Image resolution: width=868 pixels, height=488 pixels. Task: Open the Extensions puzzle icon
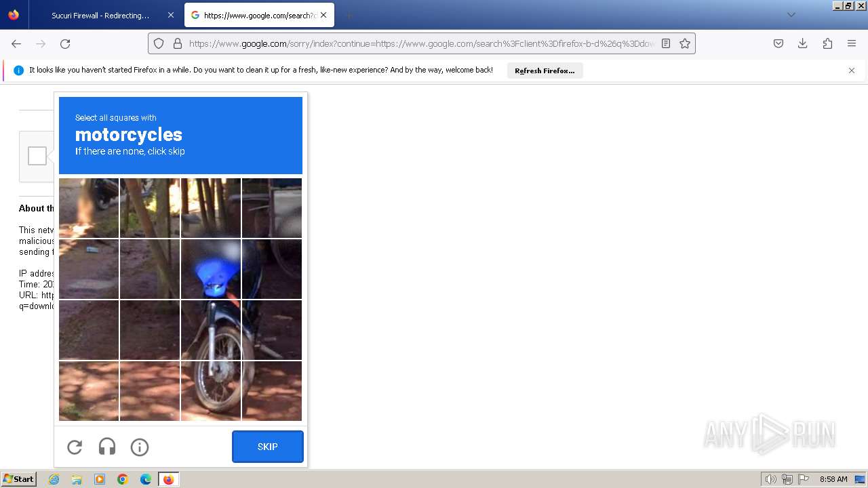point(827,43)
